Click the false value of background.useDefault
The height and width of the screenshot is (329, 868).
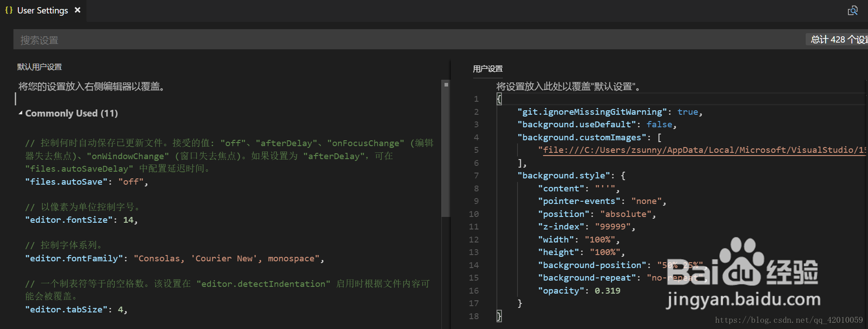[659, 125]
